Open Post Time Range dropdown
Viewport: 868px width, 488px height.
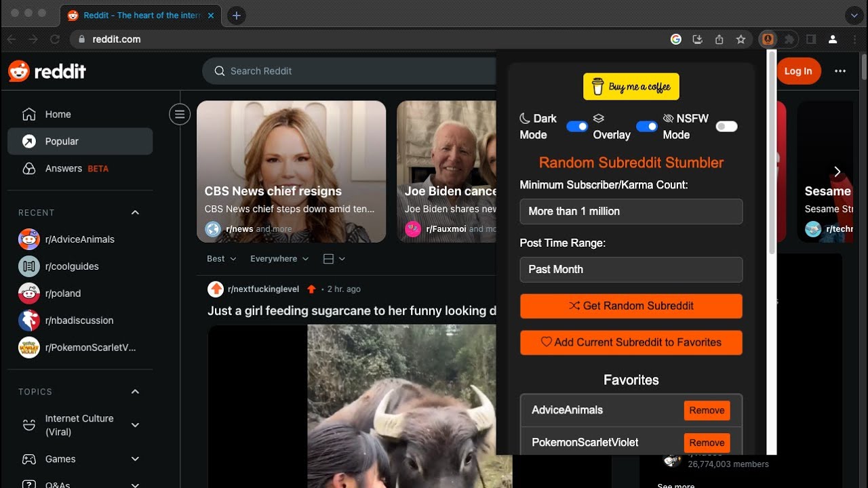631,270
